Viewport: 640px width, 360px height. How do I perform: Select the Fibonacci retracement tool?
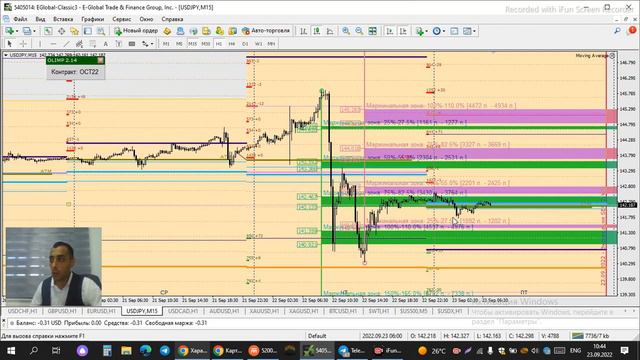93,44
